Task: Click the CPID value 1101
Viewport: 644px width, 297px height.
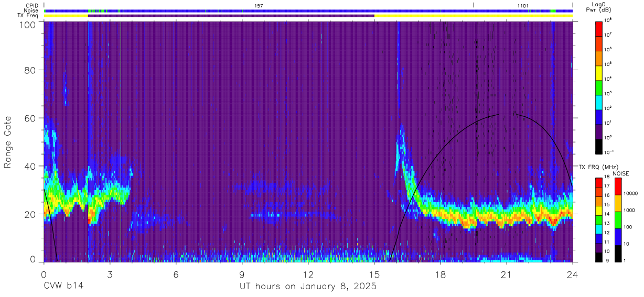Action: pos(523,5)
